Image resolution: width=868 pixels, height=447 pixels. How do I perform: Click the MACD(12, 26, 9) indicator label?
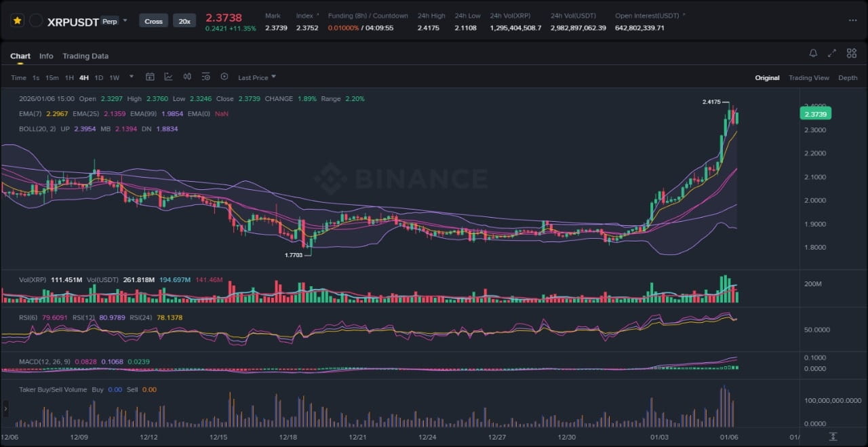click(x=45, y=362)
